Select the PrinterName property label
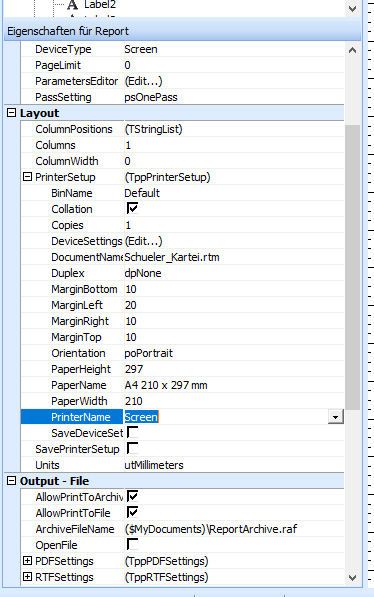The height and width of the screenshot is (597, 374). (81, 417)
